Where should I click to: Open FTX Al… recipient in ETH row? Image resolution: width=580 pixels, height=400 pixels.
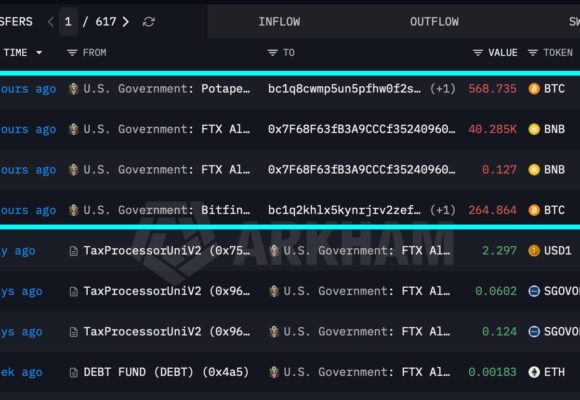(367, 372)
